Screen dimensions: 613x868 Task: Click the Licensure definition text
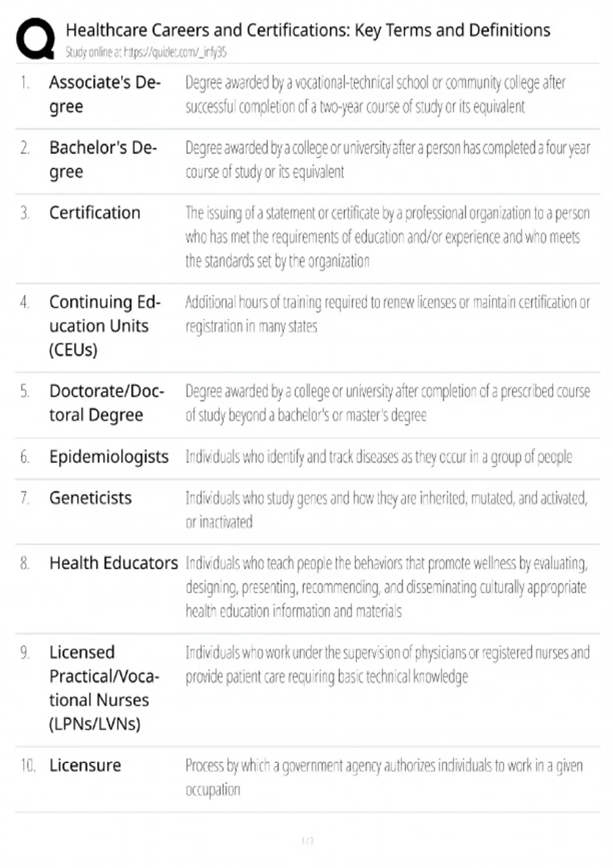(384, 777)
